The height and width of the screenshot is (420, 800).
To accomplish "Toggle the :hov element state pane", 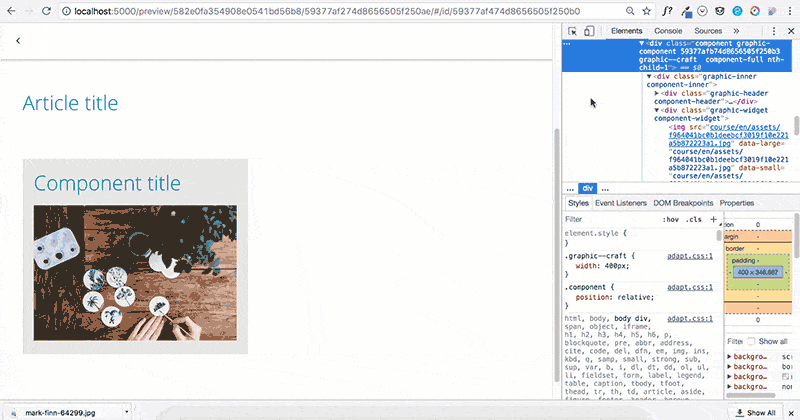I will click(670, 219).
